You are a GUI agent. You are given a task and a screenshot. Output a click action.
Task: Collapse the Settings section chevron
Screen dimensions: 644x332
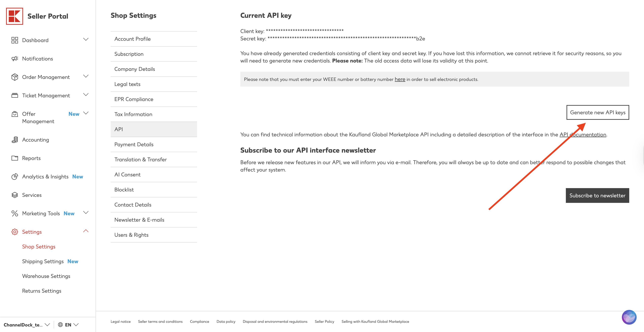pos(86,231)
